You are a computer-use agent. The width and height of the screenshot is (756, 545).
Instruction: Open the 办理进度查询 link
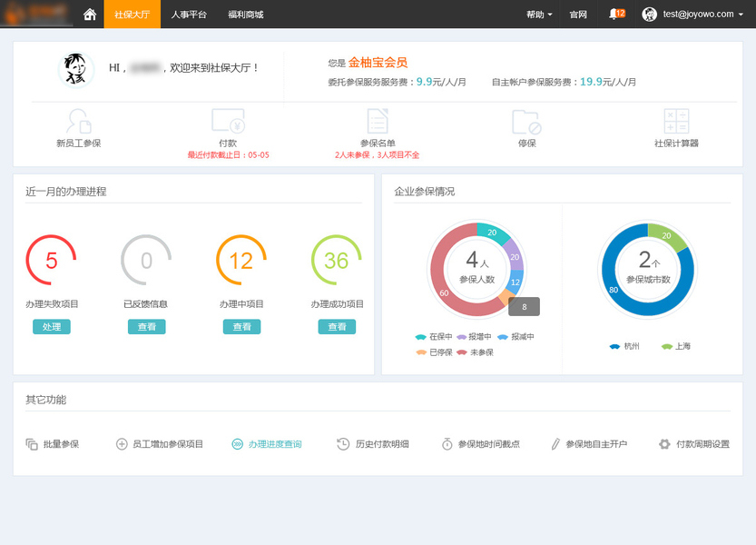tap(275, 444)
